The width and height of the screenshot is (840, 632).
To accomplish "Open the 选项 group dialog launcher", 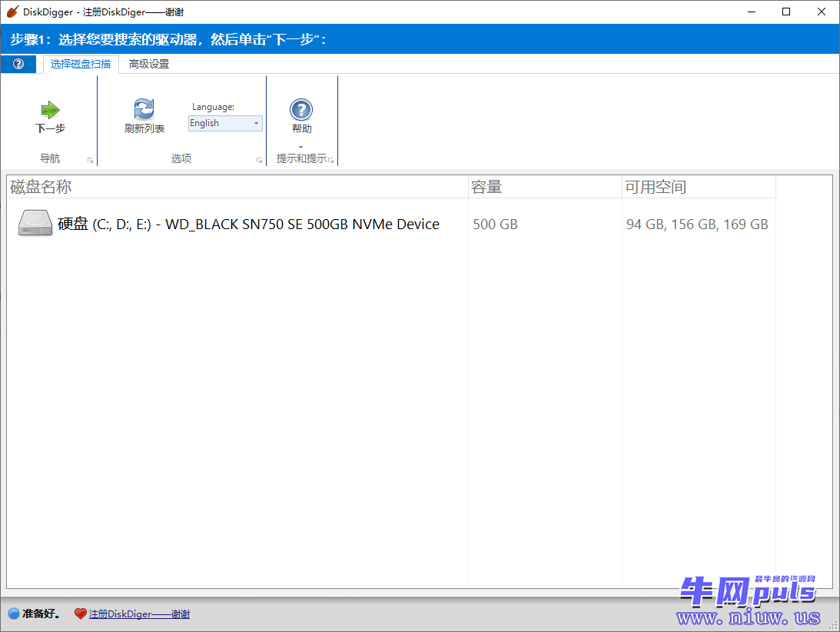I will 259,160.
